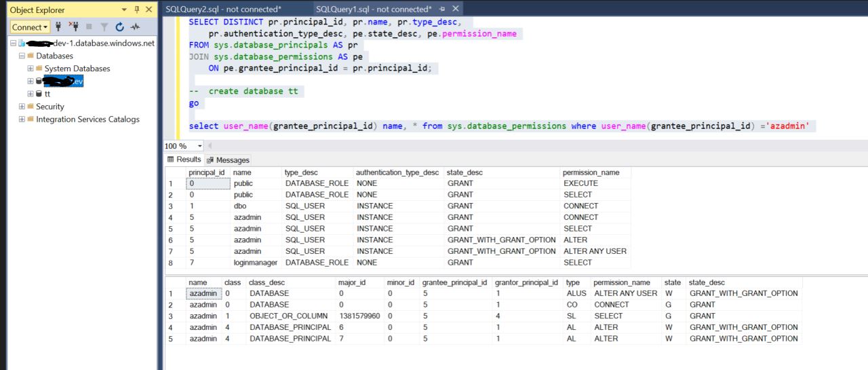This screenshot has height=370, width=868.
Task: Switch to the Results tab
Action: click(x=184, y=160)
